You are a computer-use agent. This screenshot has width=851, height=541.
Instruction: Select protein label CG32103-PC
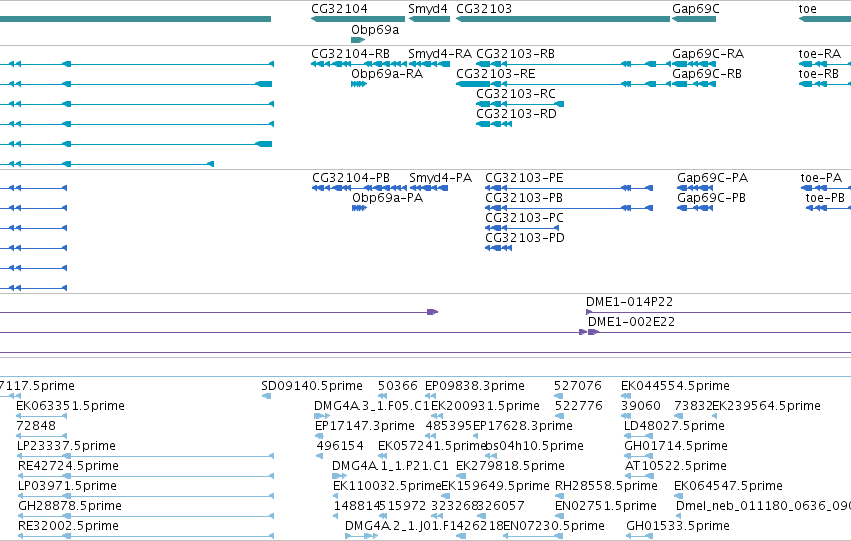click(x=524, y=218)
